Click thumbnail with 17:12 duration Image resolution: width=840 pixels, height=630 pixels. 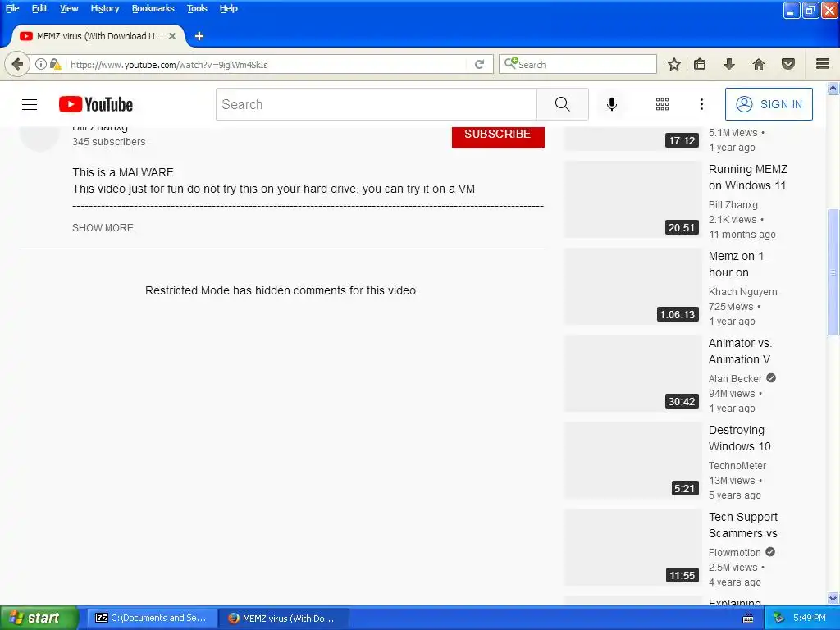[632, 139]
